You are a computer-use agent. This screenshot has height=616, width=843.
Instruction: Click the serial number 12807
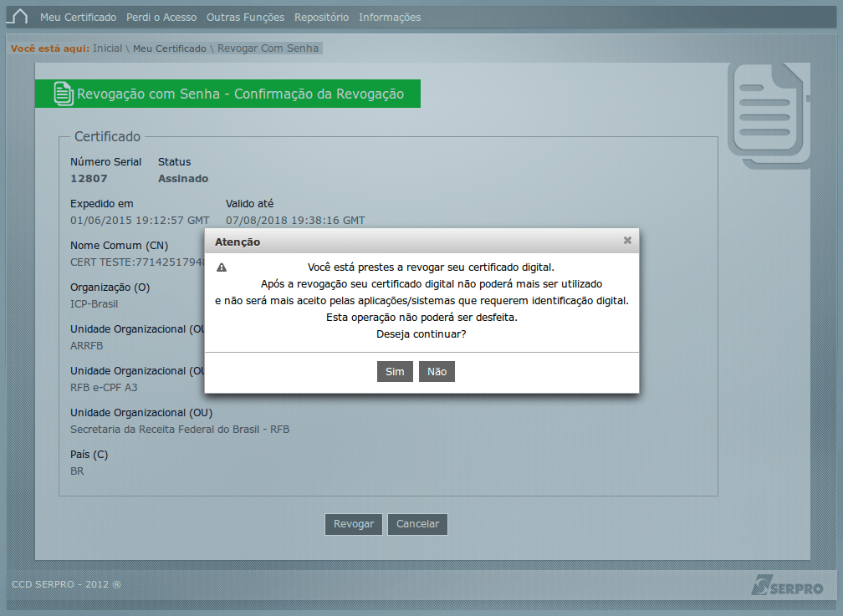(89, 179)
